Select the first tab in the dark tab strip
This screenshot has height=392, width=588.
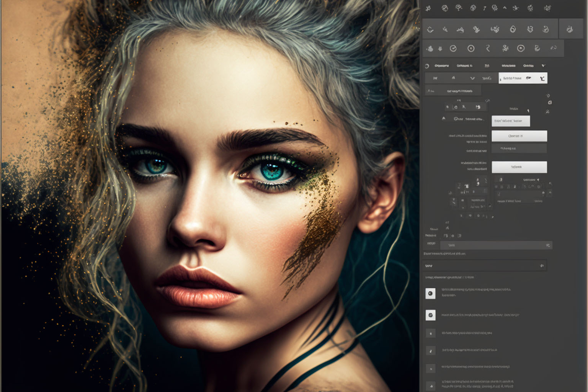435,78
